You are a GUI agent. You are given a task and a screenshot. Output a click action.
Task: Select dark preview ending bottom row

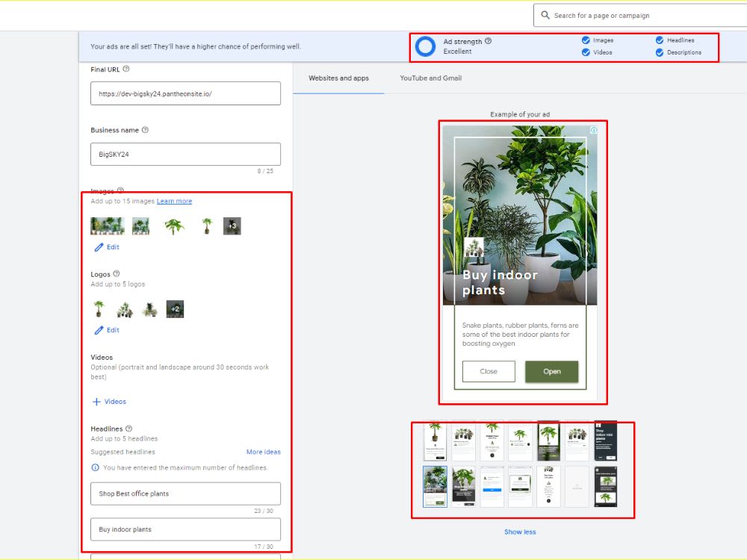(606, 487)
